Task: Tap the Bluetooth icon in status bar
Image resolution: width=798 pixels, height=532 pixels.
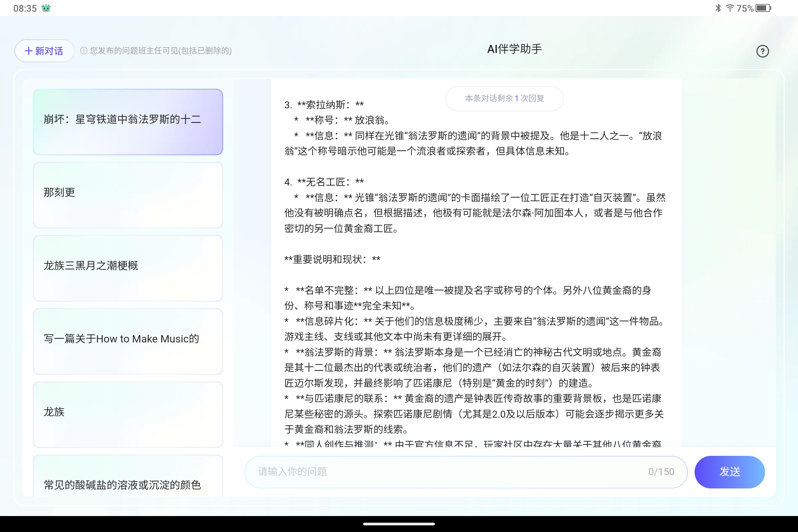Action: [718, 8]
